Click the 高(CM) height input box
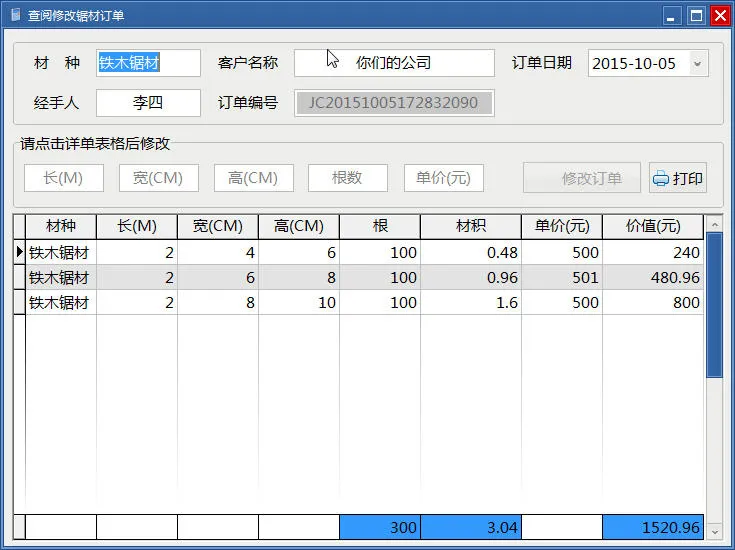The width and height of the screenshot is (735, 550). (253, 178)
